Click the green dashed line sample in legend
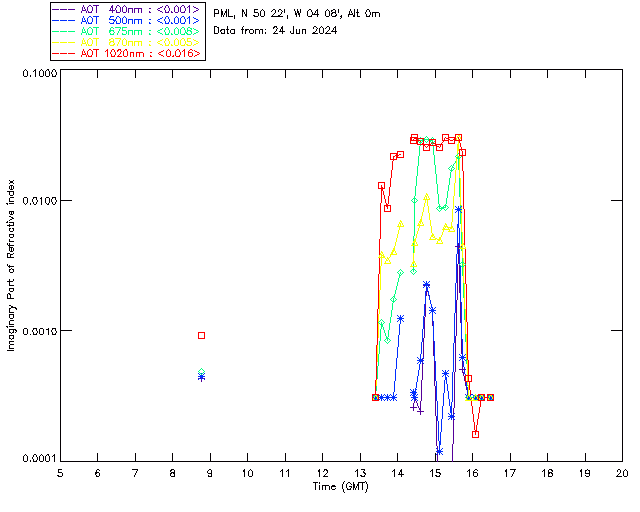This screenshot has height=512, width=640. (64, 31)
